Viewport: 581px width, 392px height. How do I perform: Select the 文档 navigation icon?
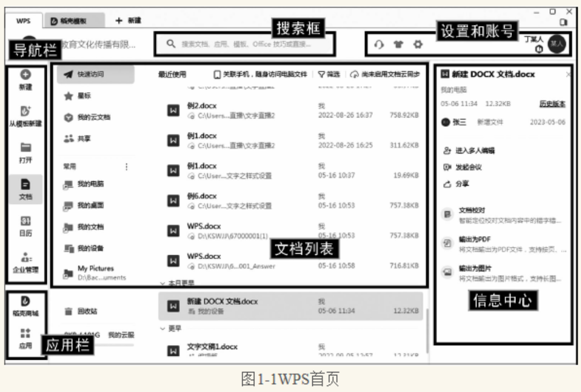[26, 184]
